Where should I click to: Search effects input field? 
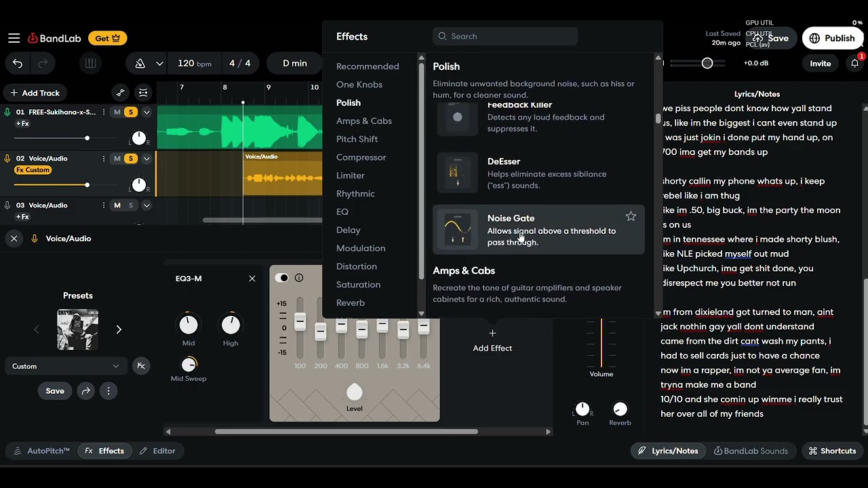(x=505, y=36)
